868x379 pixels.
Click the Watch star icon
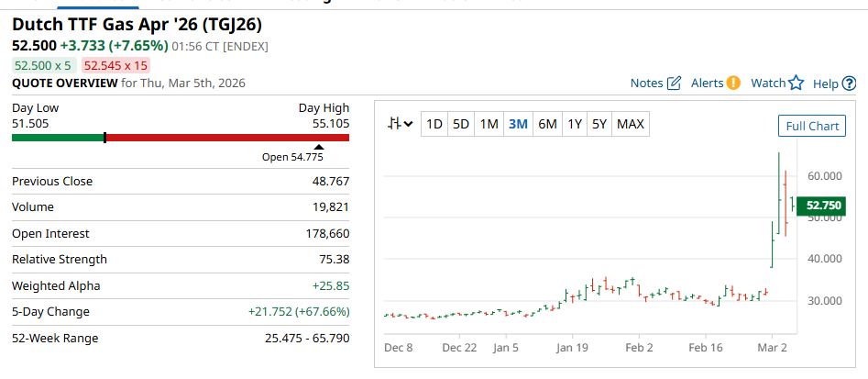click(x=796, y=84)
